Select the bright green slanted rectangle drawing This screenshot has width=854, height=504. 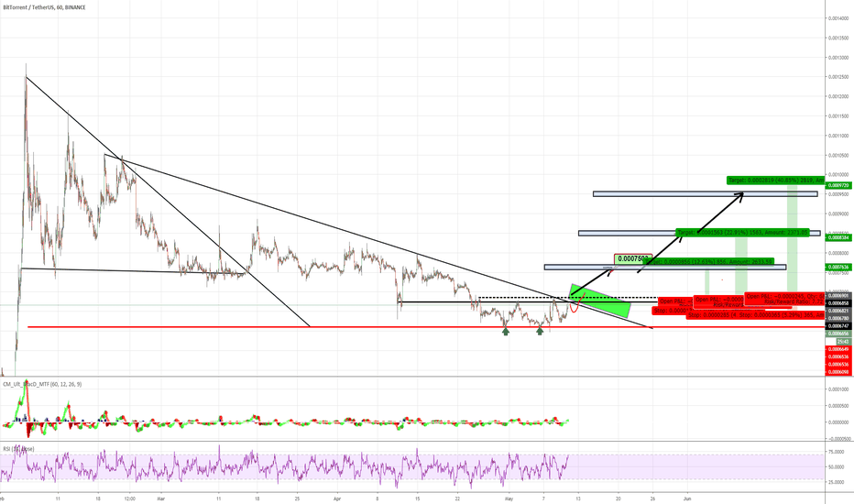click(600, 301)
